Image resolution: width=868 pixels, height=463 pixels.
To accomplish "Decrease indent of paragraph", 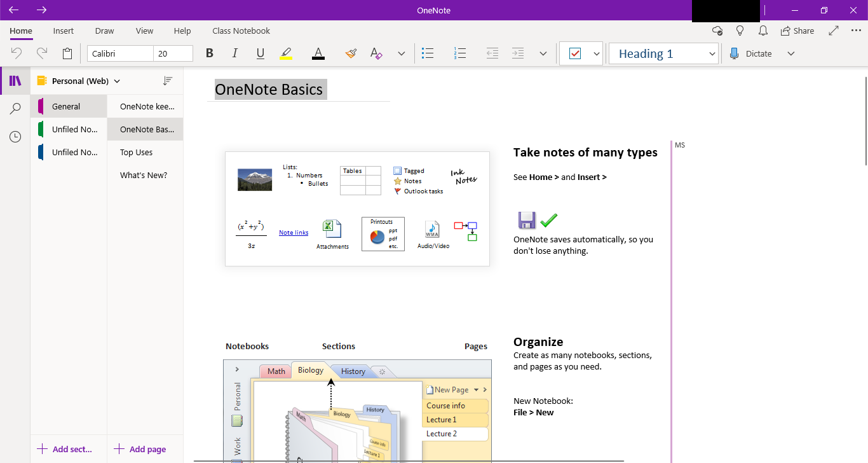I will point(492,53).
